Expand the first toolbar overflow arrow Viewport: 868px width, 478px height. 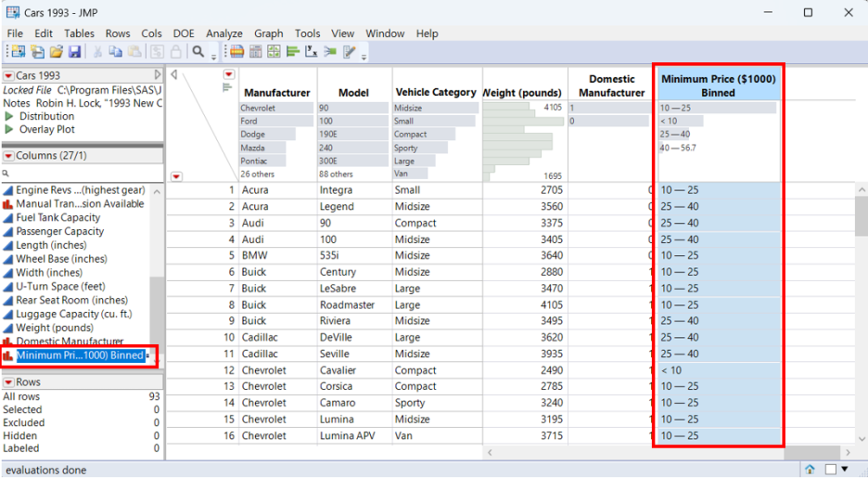point(213,56)
